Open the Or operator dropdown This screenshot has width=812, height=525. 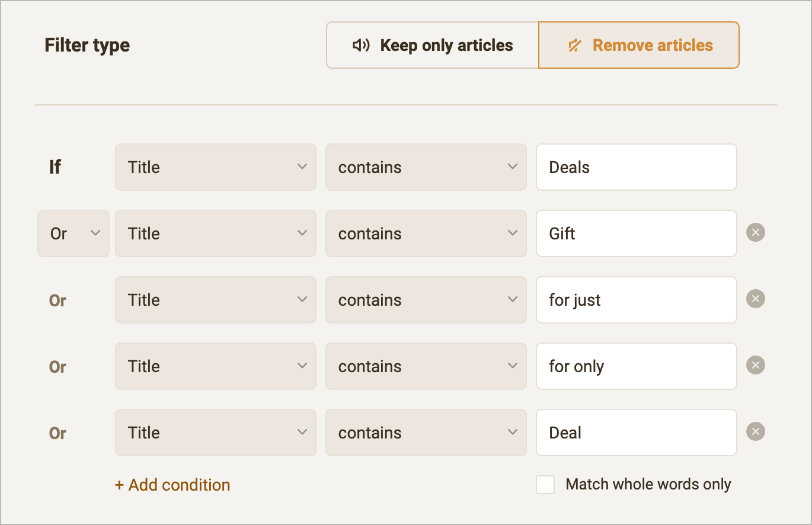73,233
